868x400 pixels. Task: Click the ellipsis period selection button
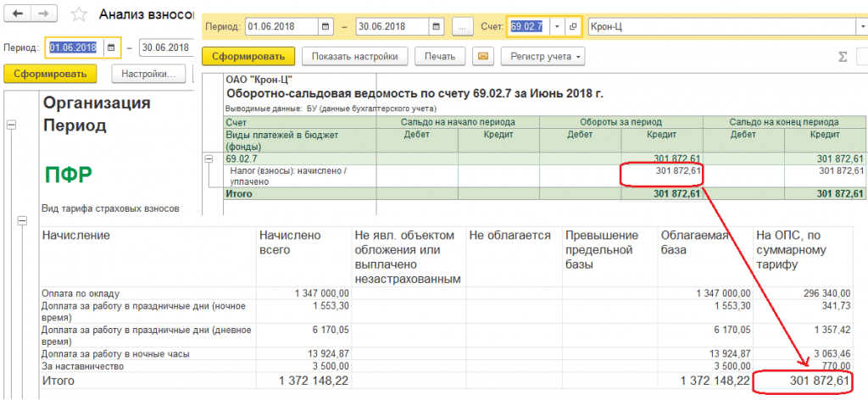point(463,26)
